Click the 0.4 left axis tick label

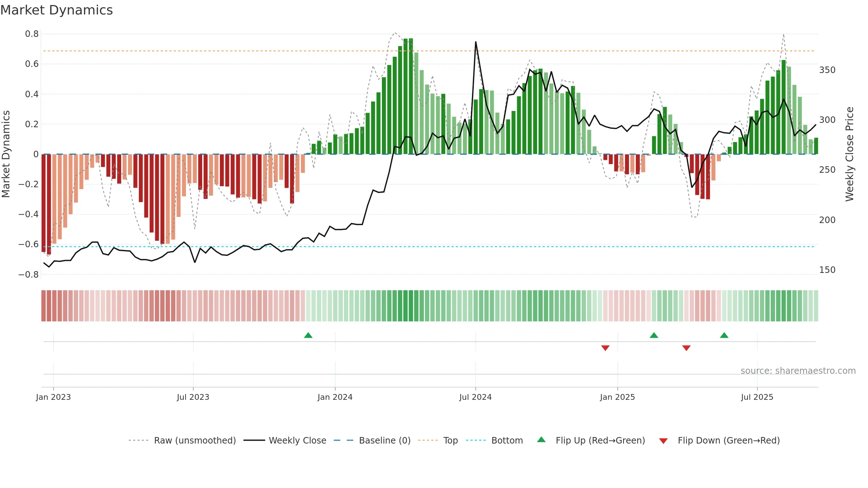click(x=32, y=94)
